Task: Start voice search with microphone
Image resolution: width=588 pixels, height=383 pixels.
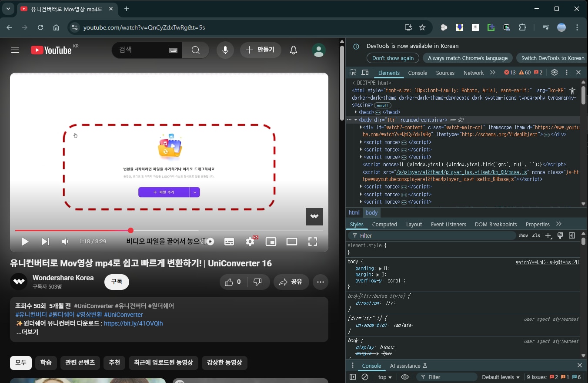Action: pyautogui.click(x=225, y=50)
